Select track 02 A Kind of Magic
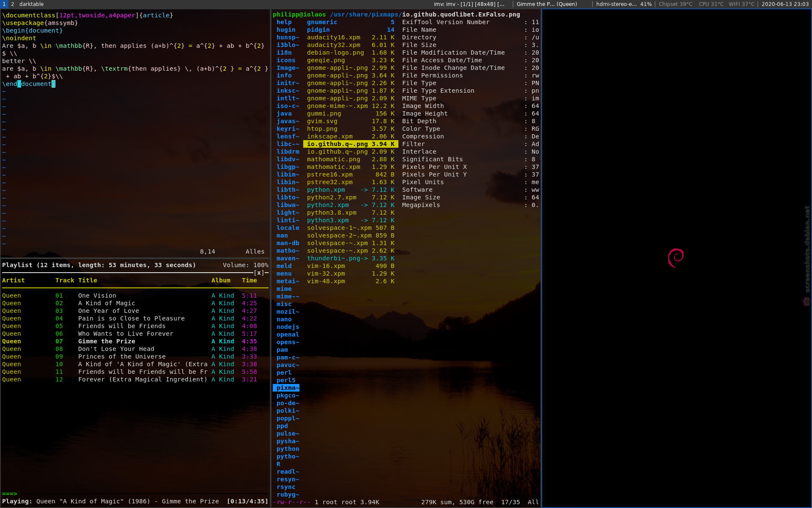 135,303
